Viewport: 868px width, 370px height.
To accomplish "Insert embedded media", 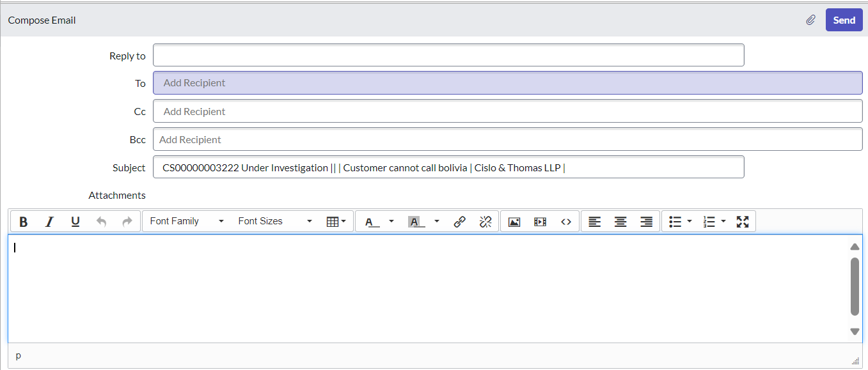I will tap(540, 221).
